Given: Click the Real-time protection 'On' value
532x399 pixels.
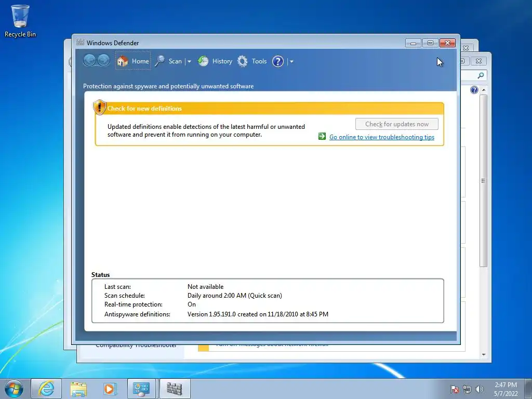Looking at the screenshot, I should (192, 304).
